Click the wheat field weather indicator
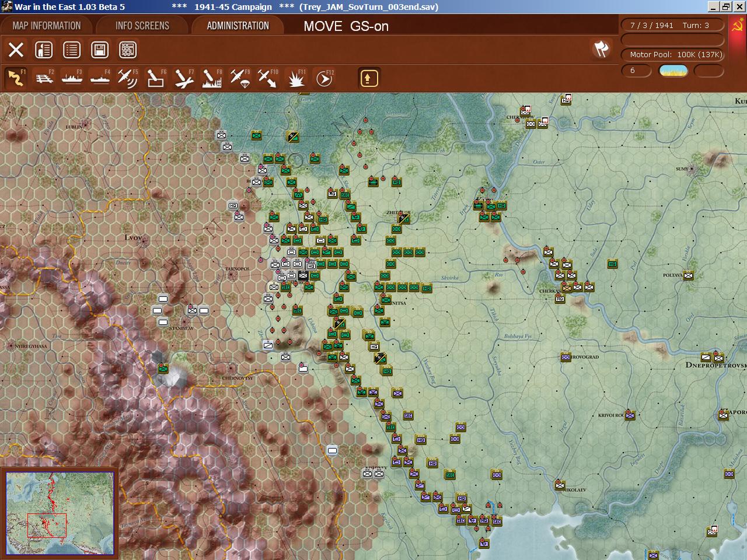The image size is (747, 560). (673, 71)
